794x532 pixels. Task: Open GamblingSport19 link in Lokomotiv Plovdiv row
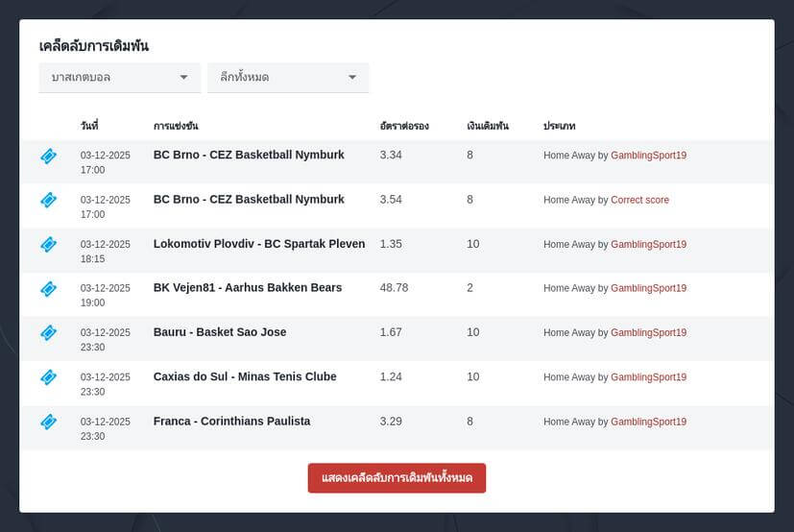pos(648,245)
